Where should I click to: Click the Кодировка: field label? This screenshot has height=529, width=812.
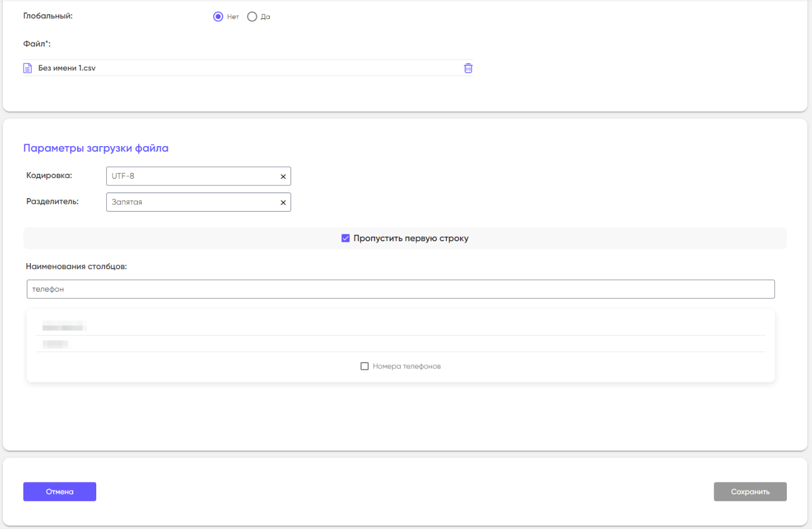(x=49, y=176)
